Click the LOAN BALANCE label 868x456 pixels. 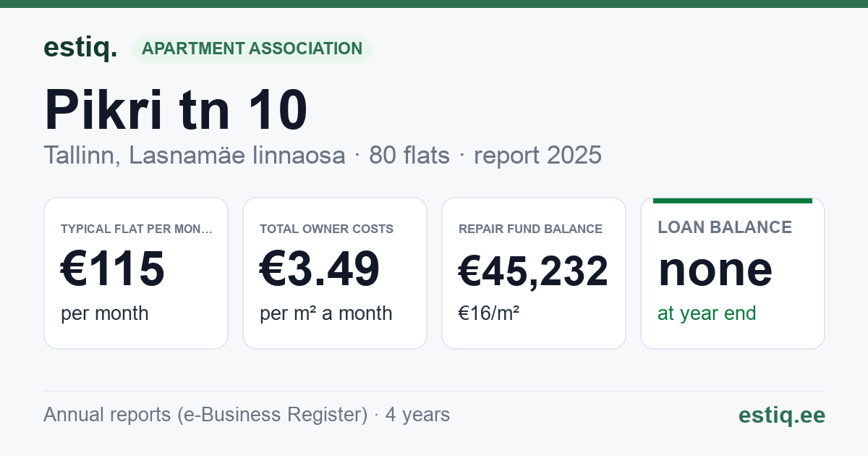tap(725, 227)
